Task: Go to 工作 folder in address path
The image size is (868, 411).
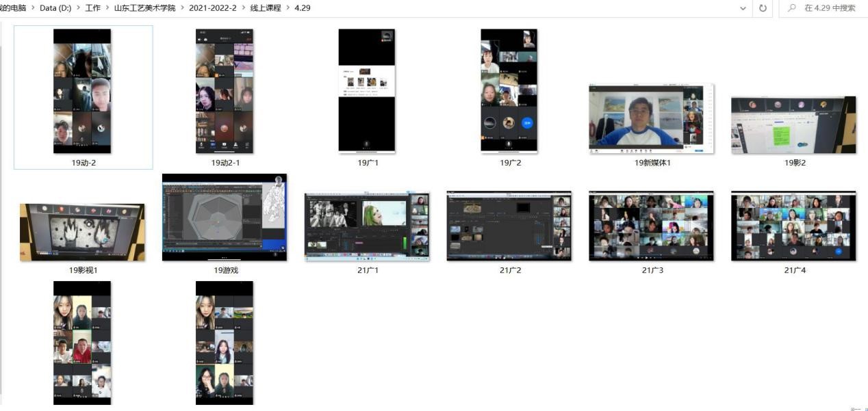Action: coord(92,8)
